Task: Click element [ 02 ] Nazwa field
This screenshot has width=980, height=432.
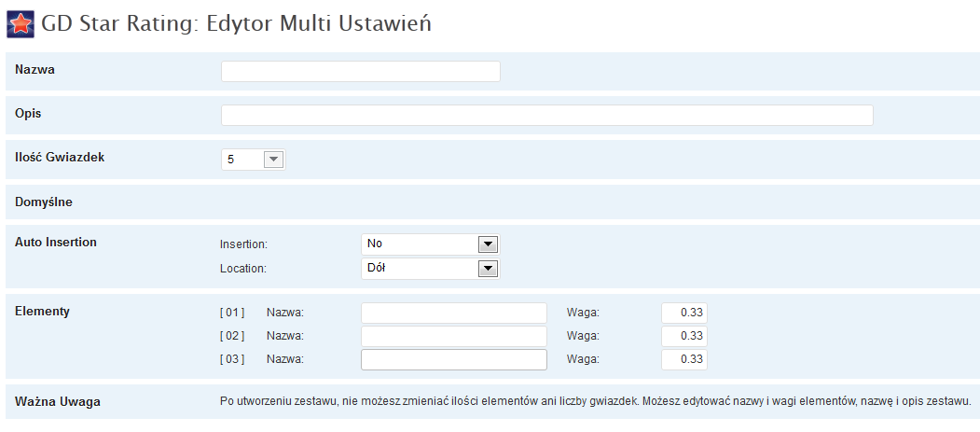Action: (x=454, y=336)
